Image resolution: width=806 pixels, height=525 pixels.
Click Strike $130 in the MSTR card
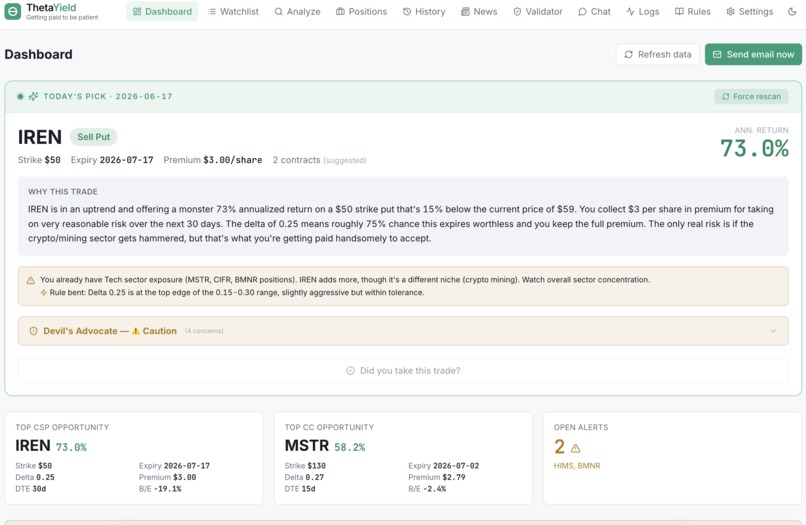[x=305, y=466]
